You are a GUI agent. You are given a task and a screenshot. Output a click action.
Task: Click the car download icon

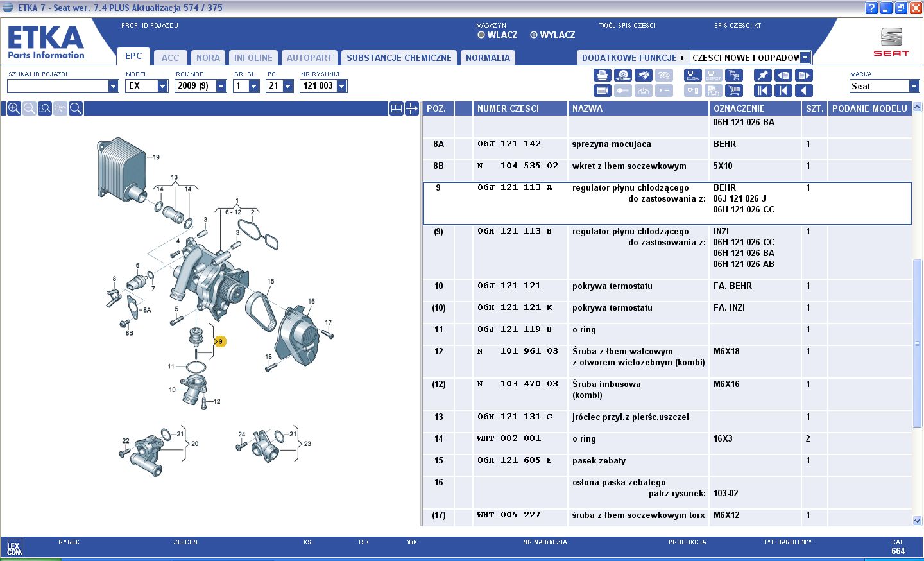coord(644,91)
